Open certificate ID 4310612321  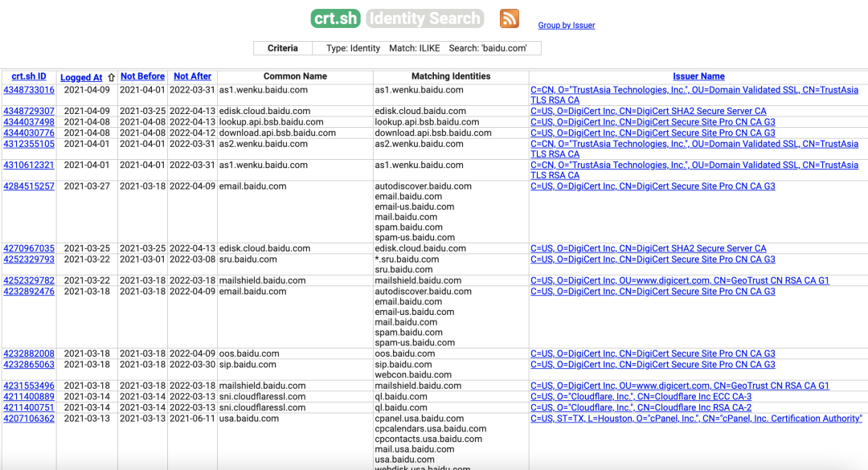point(29,165)
